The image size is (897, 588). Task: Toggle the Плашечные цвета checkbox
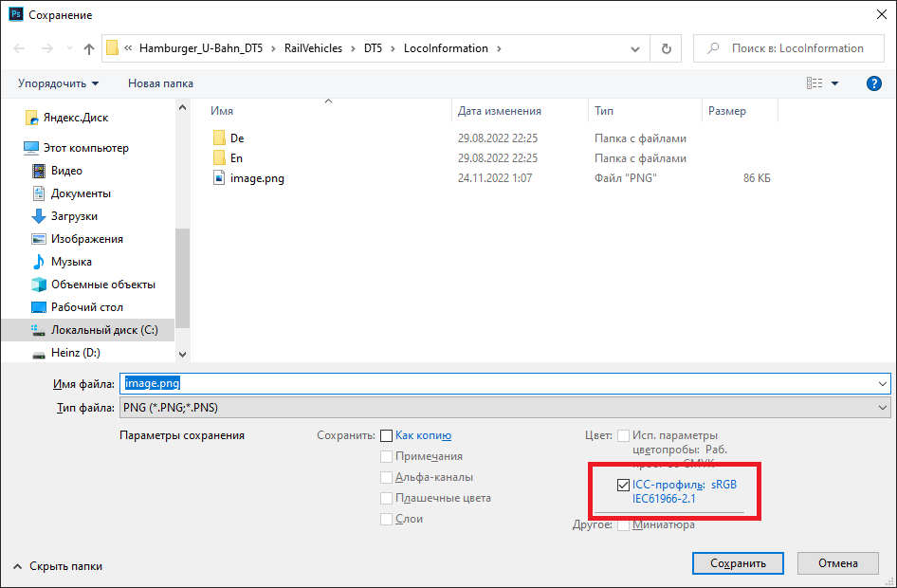386,498
